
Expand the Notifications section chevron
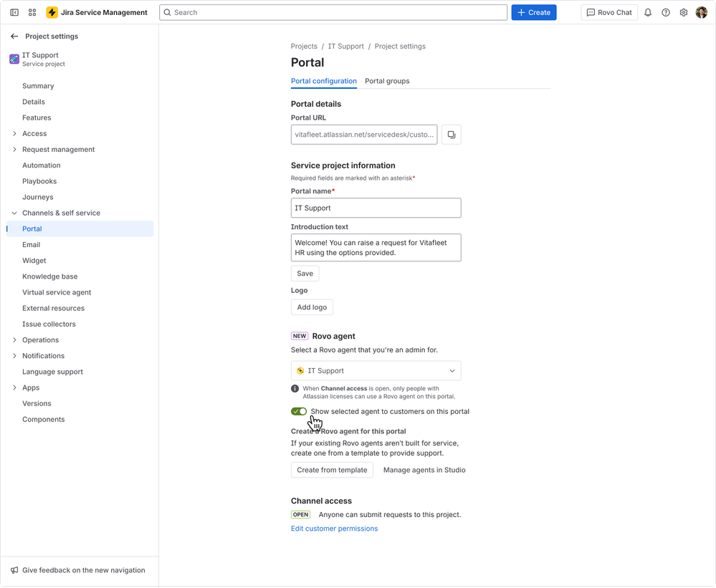tap(14, 356)
